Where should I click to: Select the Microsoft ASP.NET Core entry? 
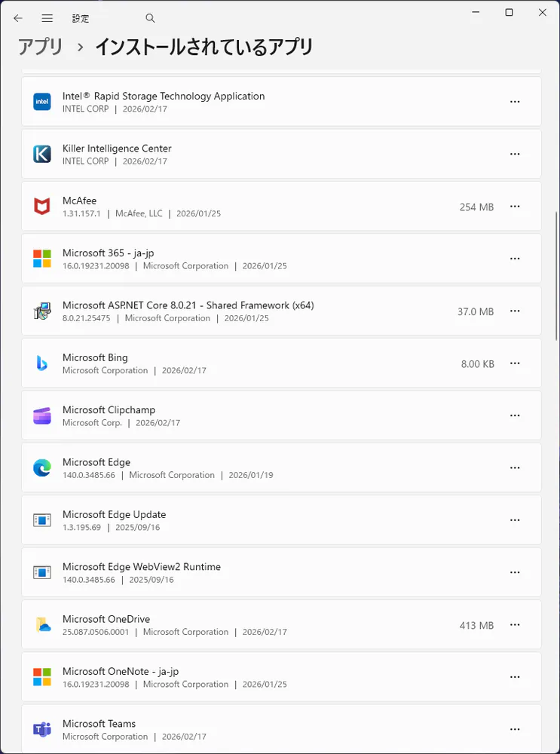point(226,311)
